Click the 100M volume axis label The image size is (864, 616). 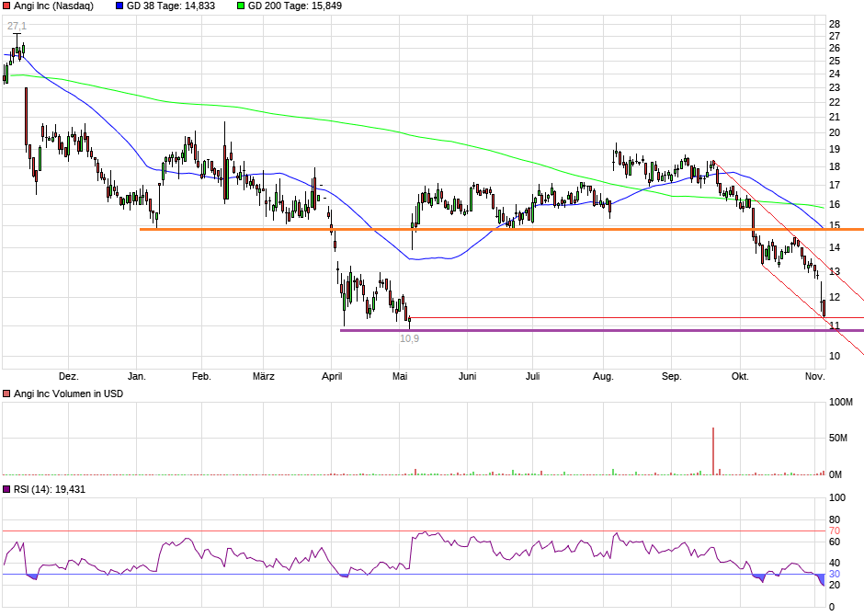(841, 403)
